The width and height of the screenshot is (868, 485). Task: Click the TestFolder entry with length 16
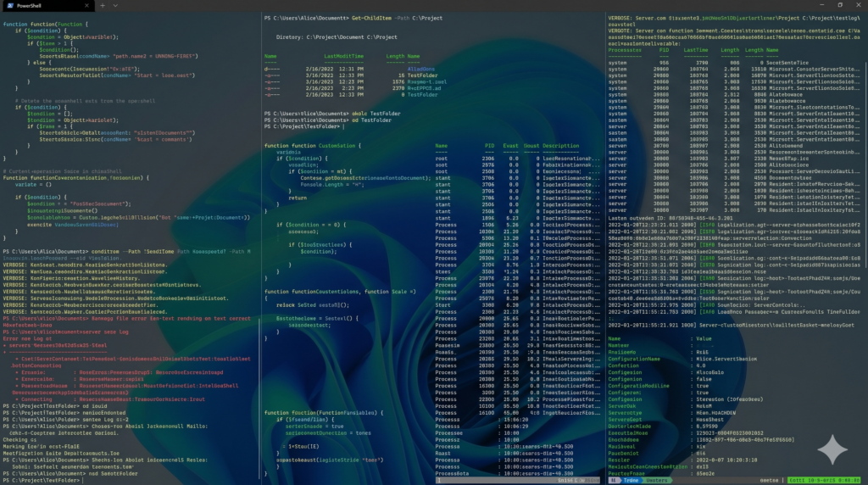pos(422,75)
